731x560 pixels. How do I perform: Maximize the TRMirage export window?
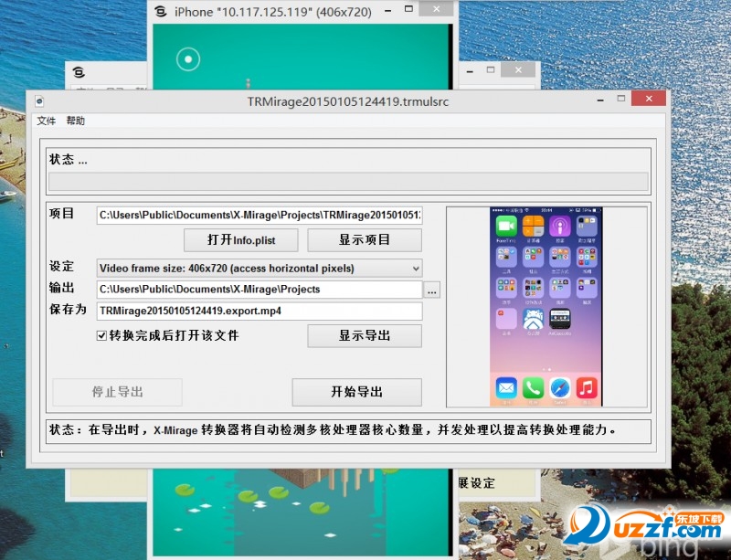pos(621,99)
